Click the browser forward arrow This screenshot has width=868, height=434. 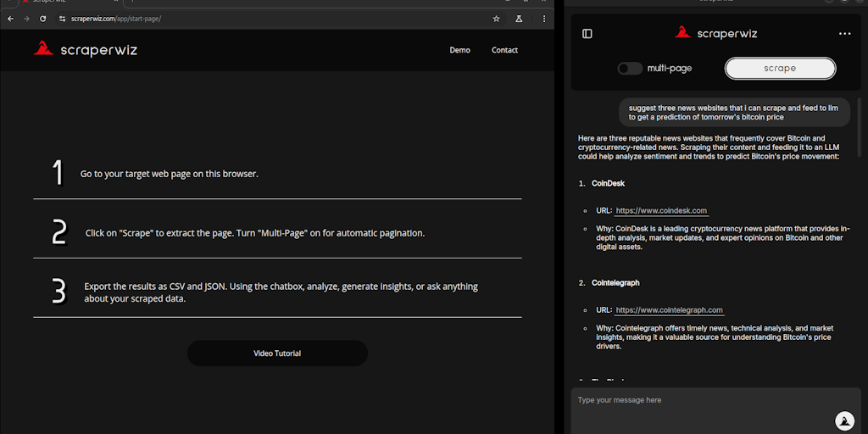pos(26,19)
